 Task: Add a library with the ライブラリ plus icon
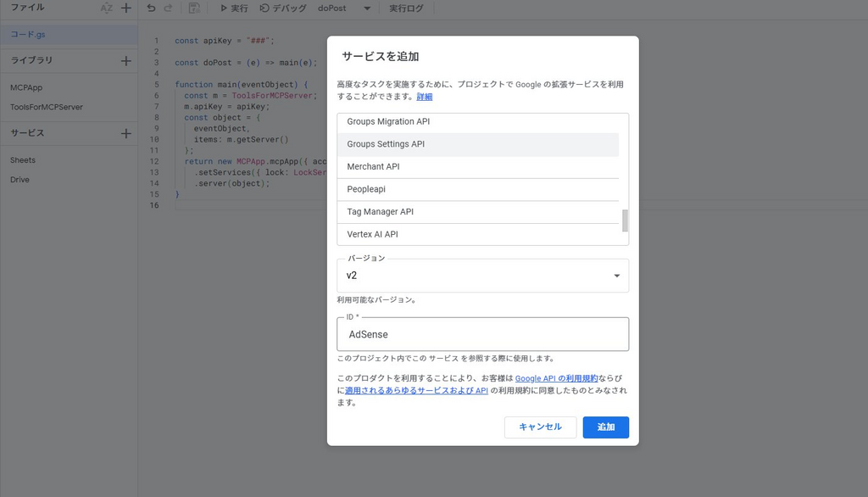(x=125, y=60)
